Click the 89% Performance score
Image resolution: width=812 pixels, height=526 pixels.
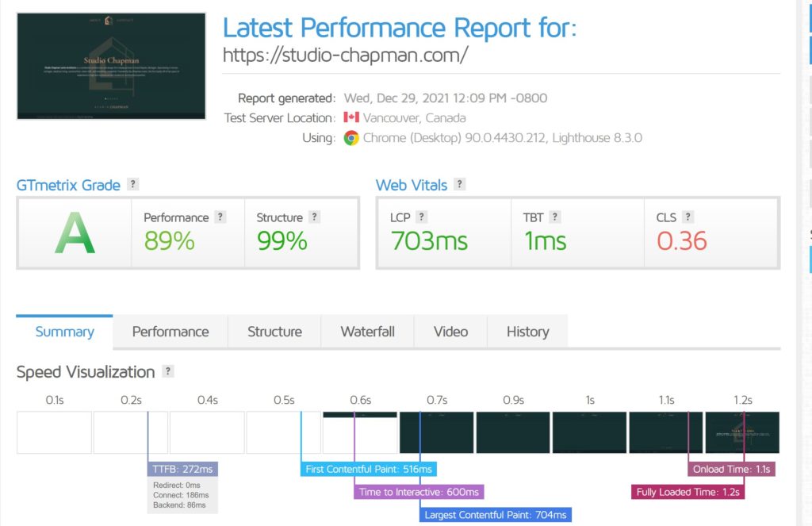[170, 241]
